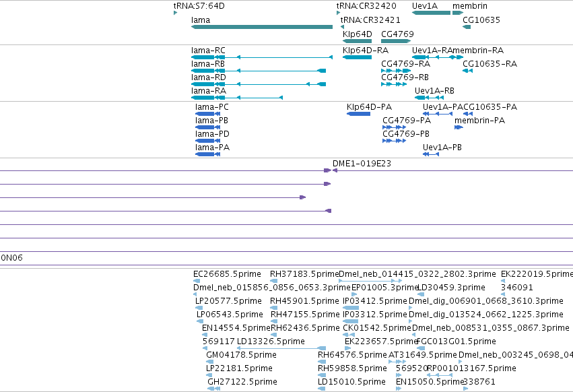Select the tRNA:S7:64D gene label
This screenshot has width=573, height=392.
click(x=199, y=6)
